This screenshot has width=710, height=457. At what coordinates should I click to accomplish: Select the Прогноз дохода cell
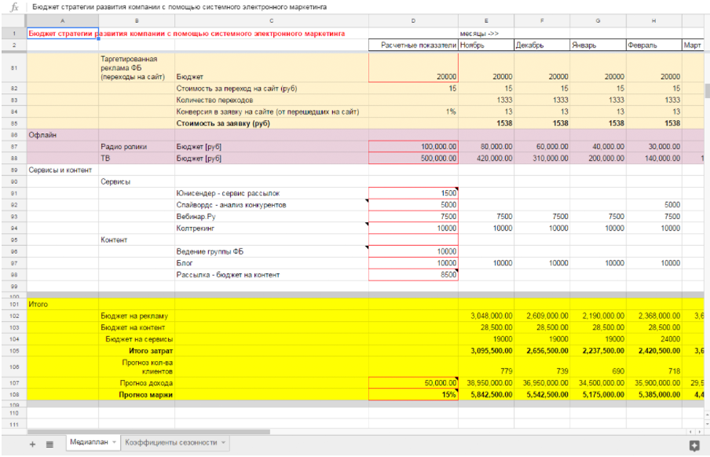pyautogui.click(x=137, y=383)
